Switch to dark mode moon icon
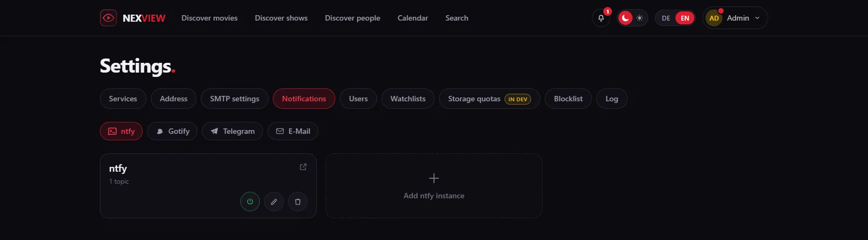Viewport: 868px width, 240px height. tap(626, 18)
